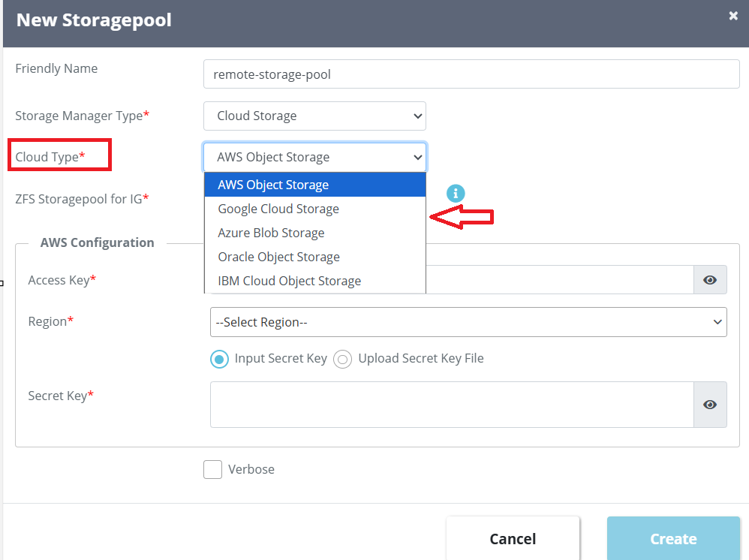749x560 pixels.
Task: Choose Azure Blob Storage option
Action: point(314,233)
